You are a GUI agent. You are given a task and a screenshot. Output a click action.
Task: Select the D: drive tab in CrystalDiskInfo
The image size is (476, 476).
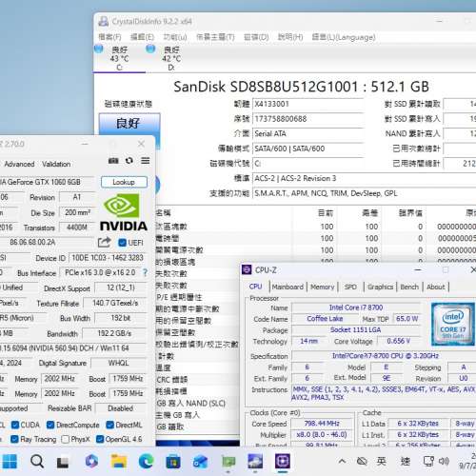[171, 58]
